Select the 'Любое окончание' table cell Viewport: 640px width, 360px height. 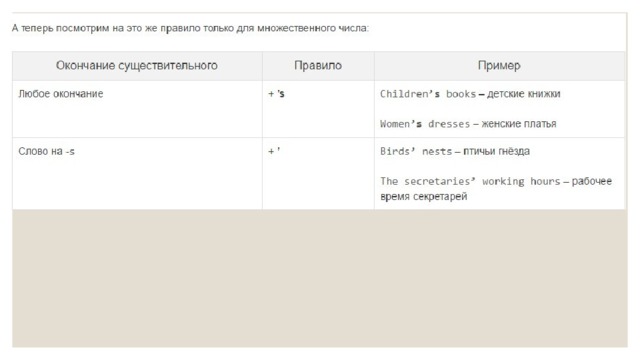click(x=137, y=109)
